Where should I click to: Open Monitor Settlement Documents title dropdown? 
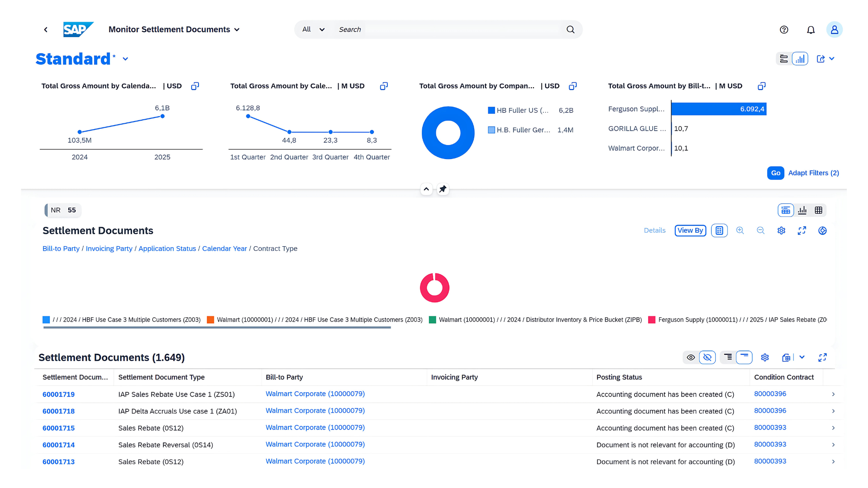tap(237, 30)
